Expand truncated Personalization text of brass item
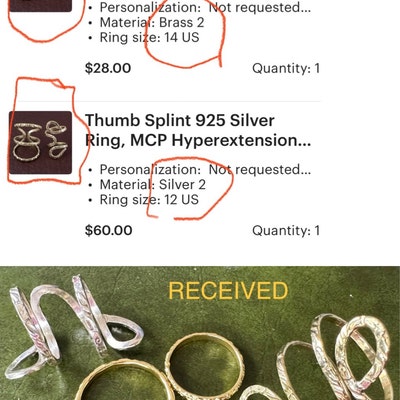This screenshot has height=400, width=400. 205,7
